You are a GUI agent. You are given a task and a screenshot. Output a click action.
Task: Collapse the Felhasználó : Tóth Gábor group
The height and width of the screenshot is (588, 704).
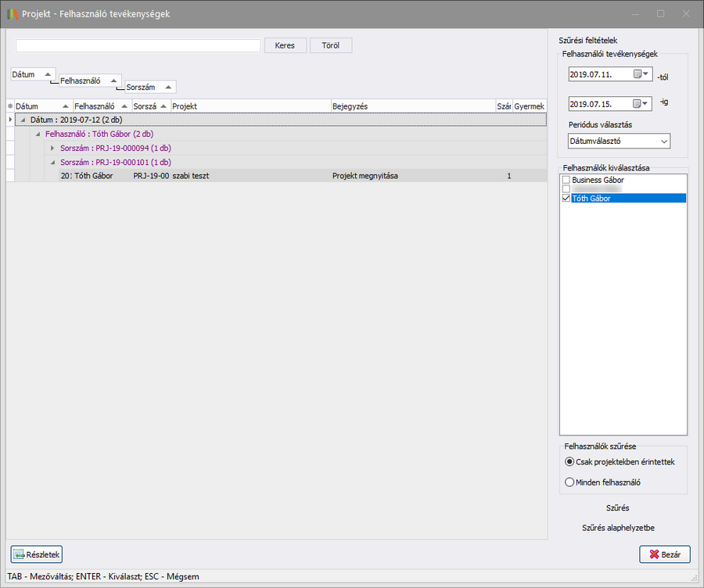(x=38, y=134)
